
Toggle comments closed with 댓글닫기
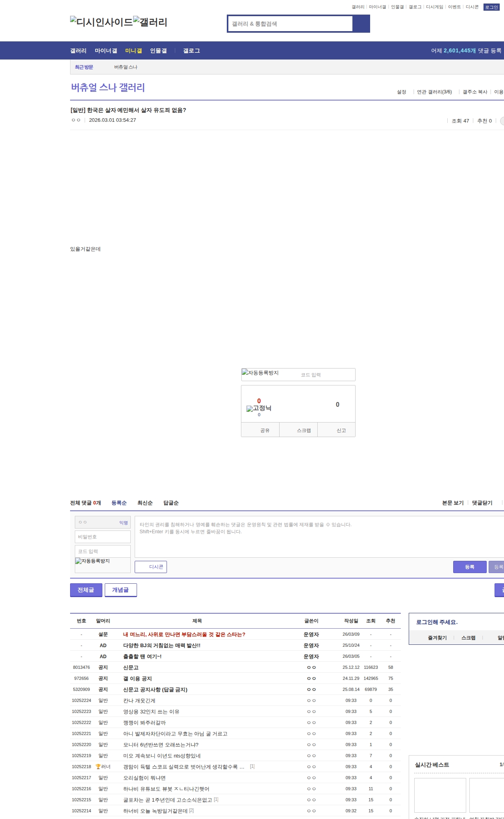[482, 503]
